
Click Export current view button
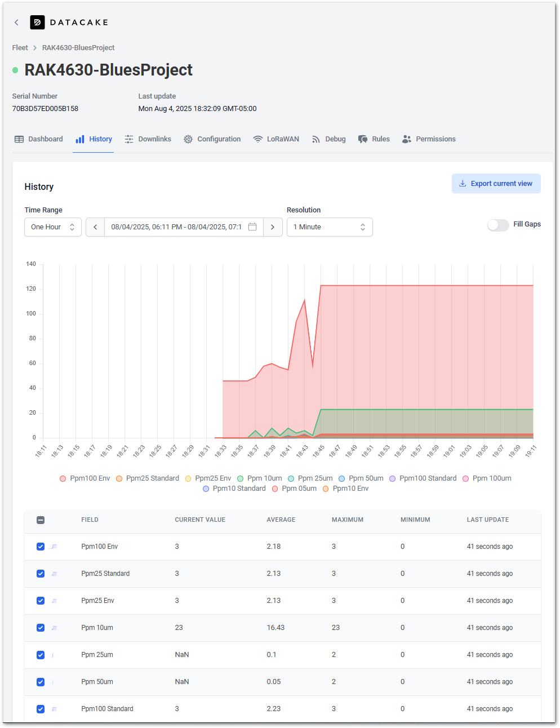(x=496, y=184)
